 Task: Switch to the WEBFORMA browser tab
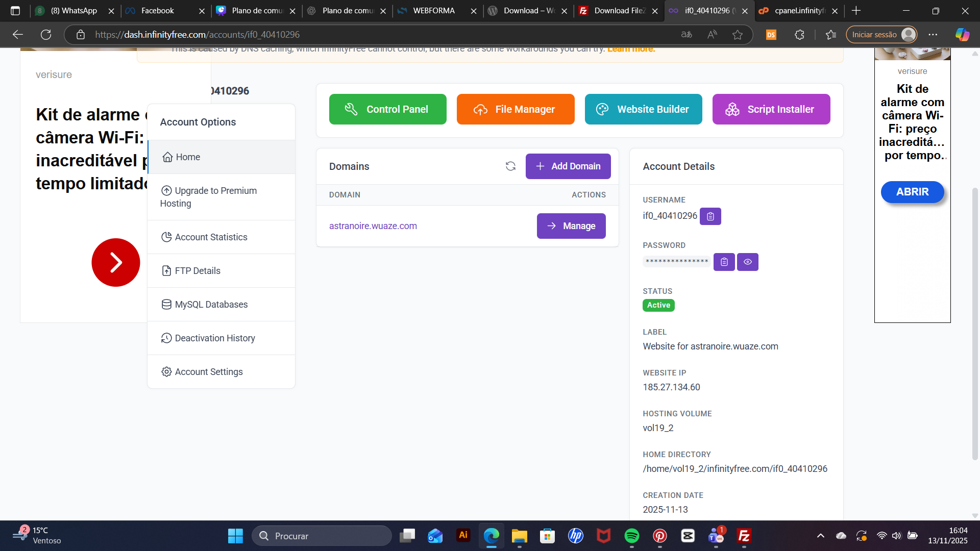(433, 11)
